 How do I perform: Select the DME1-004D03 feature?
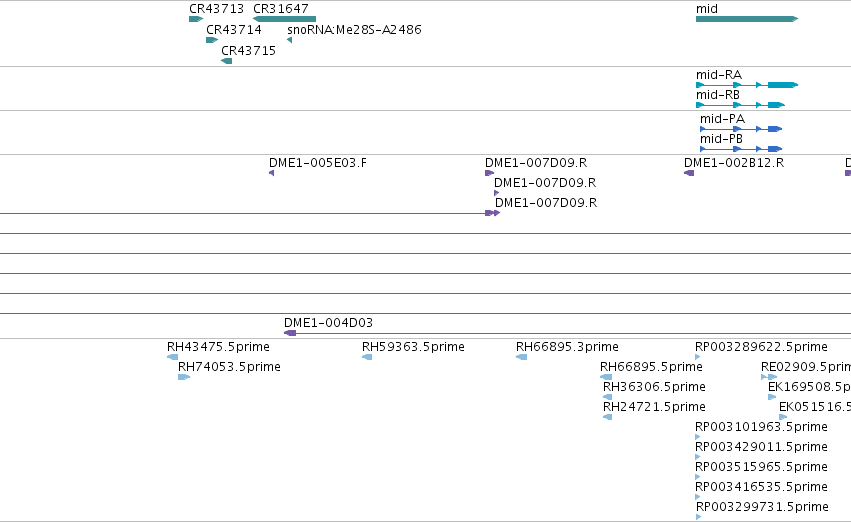[x=567, y=333]
